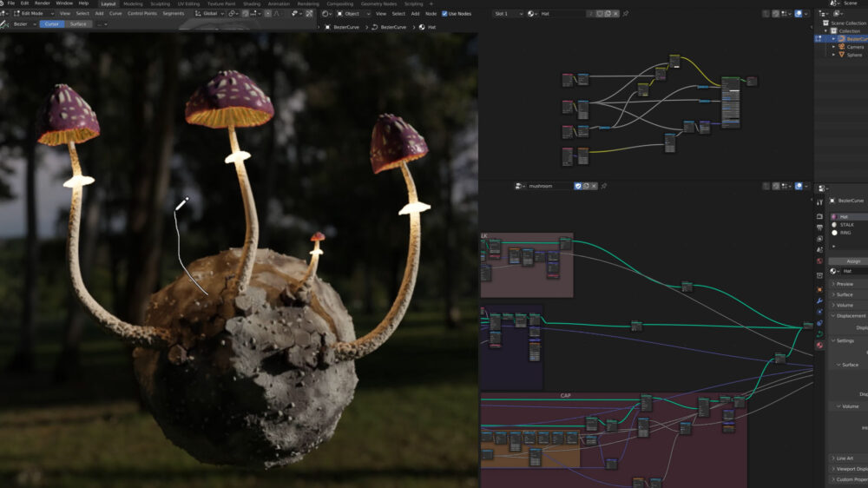
Task: Open the Bezier curve type dropdown
Action: [23, 23]
